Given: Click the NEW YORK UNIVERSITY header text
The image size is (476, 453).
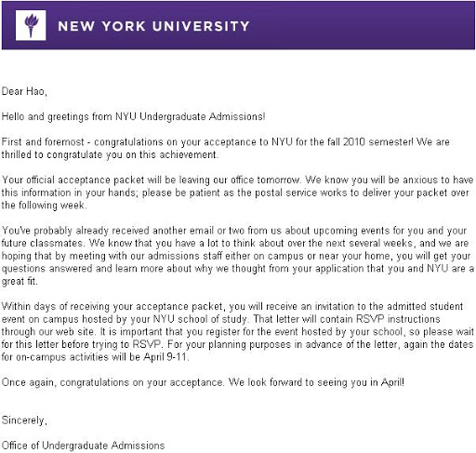Looking at the screenshot, I should (x=153, y=26).
